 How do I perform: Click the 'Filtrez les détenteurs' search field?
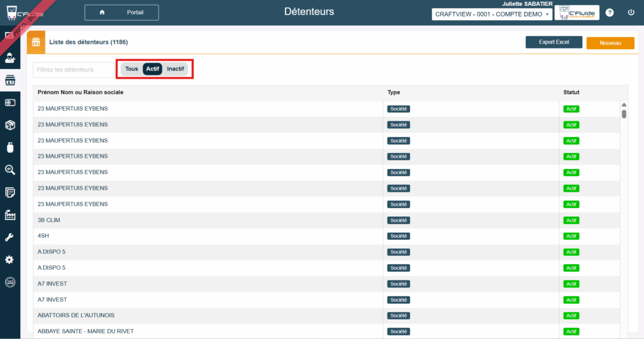click(73, 70)
